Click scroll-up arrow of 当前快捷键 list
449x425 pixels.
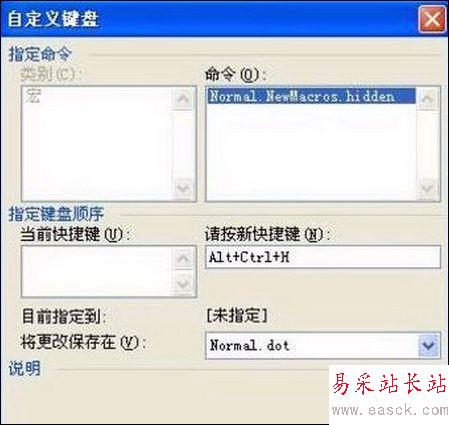click(x=183, y=258)
